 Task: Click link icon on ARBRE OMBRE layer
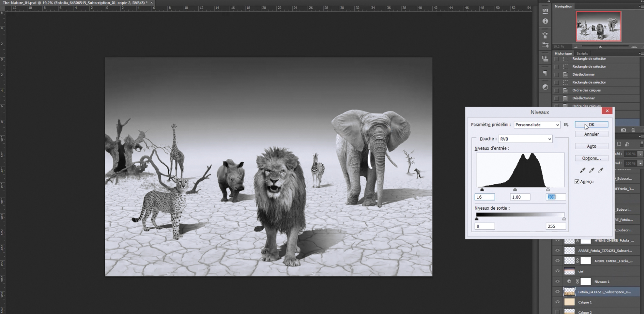pos(577,261)
